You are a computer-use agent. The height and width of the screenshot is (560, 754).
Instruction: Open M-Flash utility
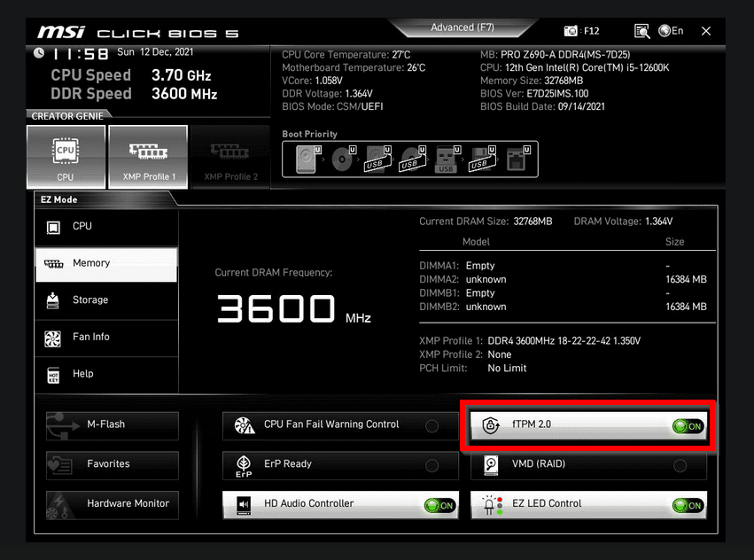tap(113, 426)
